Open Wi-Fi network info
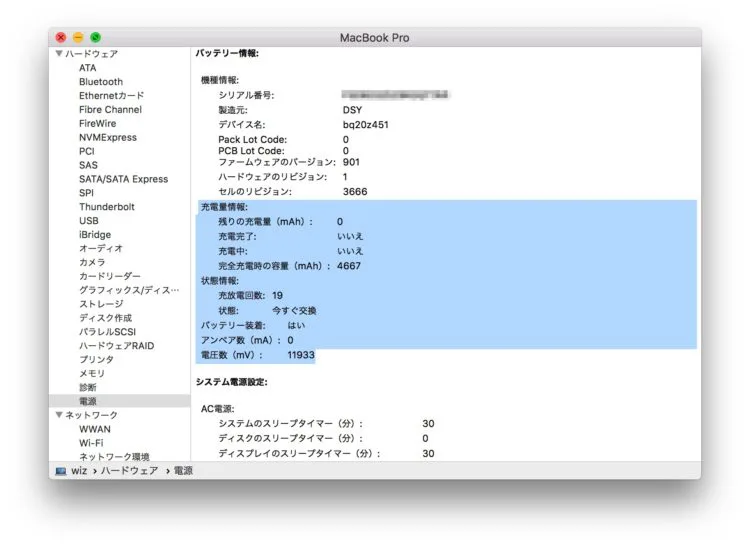 click(91, 443)
